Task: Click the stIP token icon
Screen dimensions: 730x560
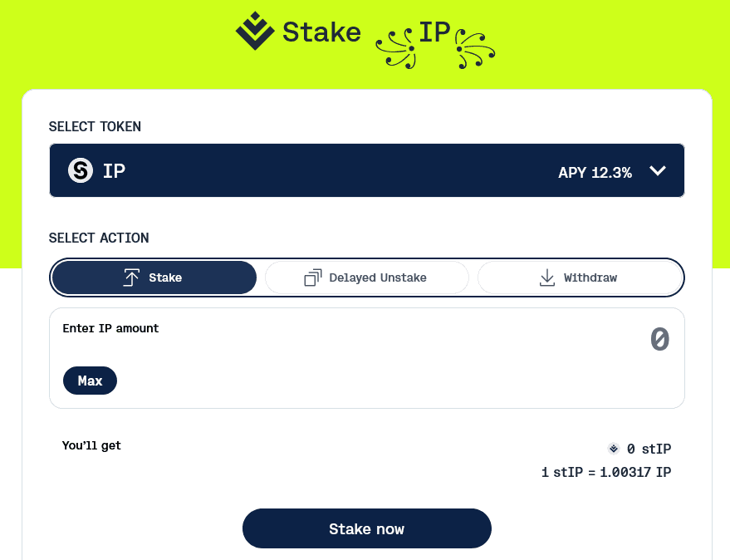Action: [614, 449]
